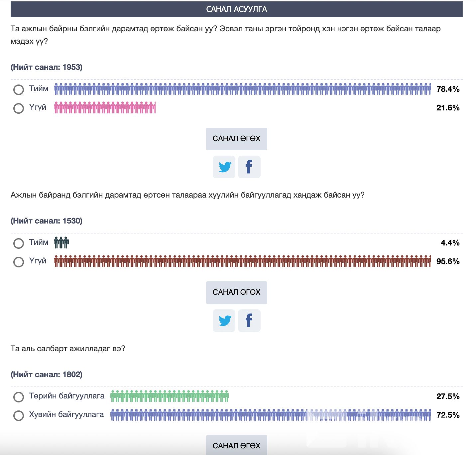Click the Facebook share icon under first poll

coord(249,167)
